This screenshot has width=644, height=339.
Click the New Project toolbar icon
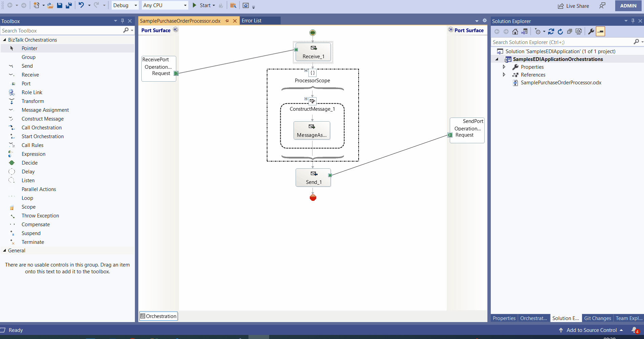[36, 5]
